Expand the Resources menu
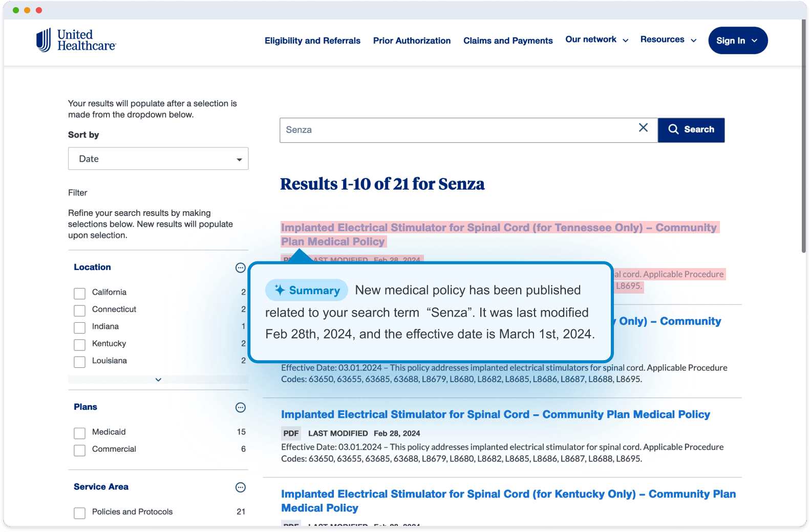This screenshot has height=532, width=810. pos(668,39)
